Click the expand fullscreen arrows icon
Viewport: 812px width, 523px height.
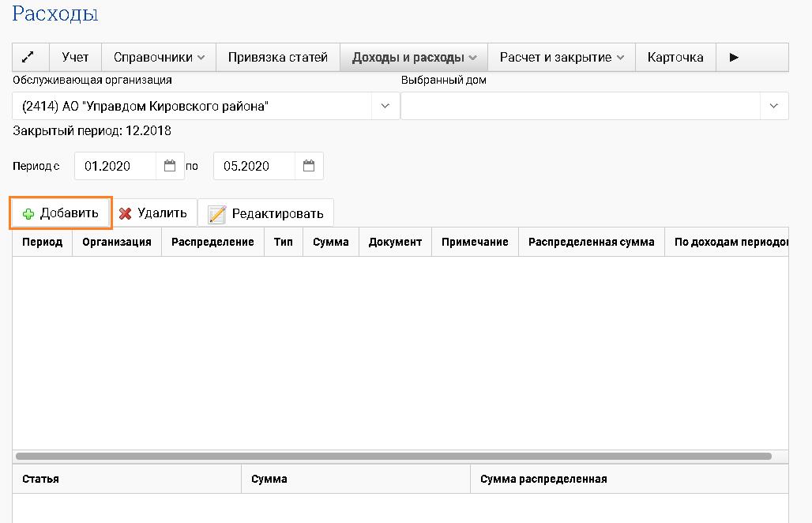pyautogui.click(x=29, y=56)
